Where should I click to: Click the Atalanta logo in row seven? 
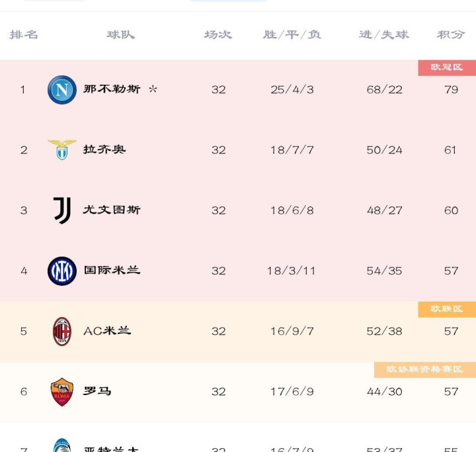coord(62,445)
